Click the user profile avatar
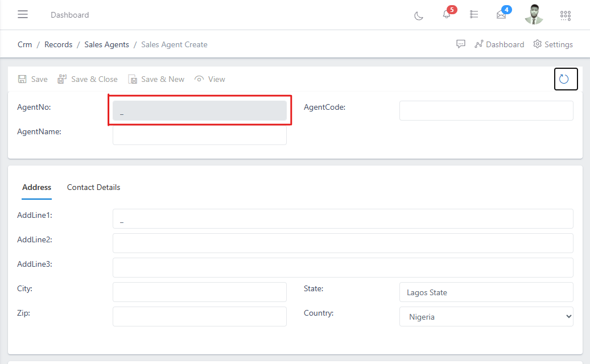 (x=534, y=15)
